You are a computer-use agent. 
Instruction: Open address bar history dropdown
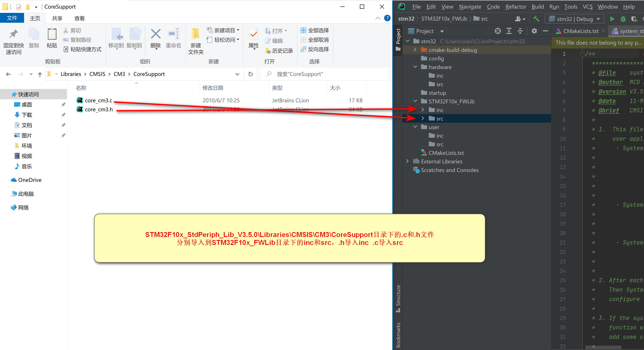tap(237, 74)
